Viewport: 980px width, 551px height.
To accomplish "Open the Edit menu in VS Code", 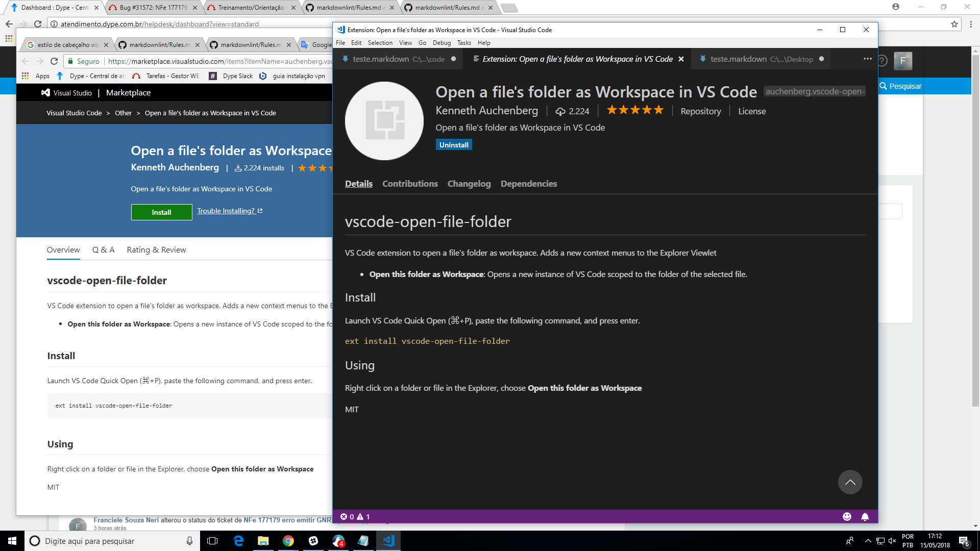I will (356, 43).
